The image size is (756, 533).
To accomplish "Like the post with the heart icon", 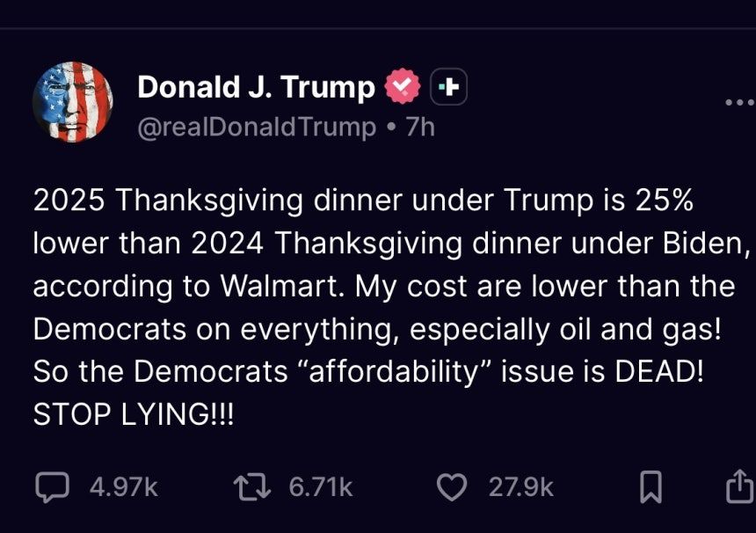I will tap(452, 486).
